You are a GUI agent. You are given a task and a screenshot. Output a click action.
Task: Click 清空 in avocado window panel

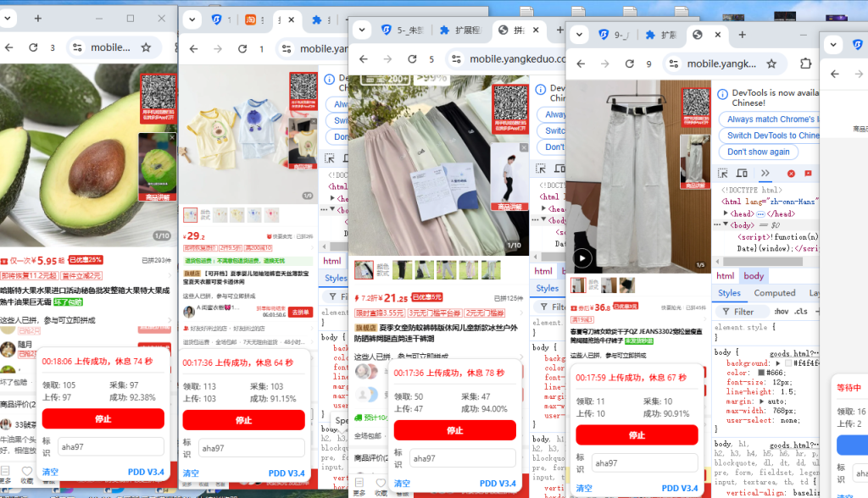(x=50, y=472)
